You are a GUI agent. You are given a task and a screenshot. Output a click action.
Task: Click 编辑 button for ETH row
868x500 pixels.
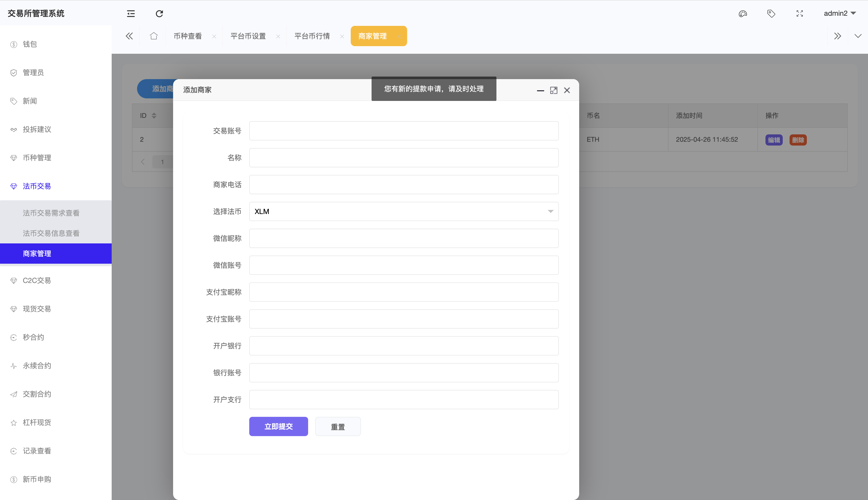(x=774, y=140)
